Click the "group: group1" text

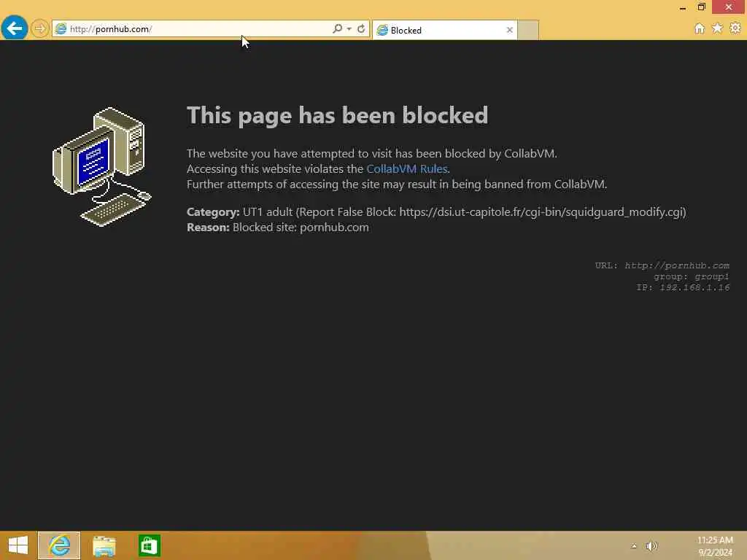pos(692,276)
